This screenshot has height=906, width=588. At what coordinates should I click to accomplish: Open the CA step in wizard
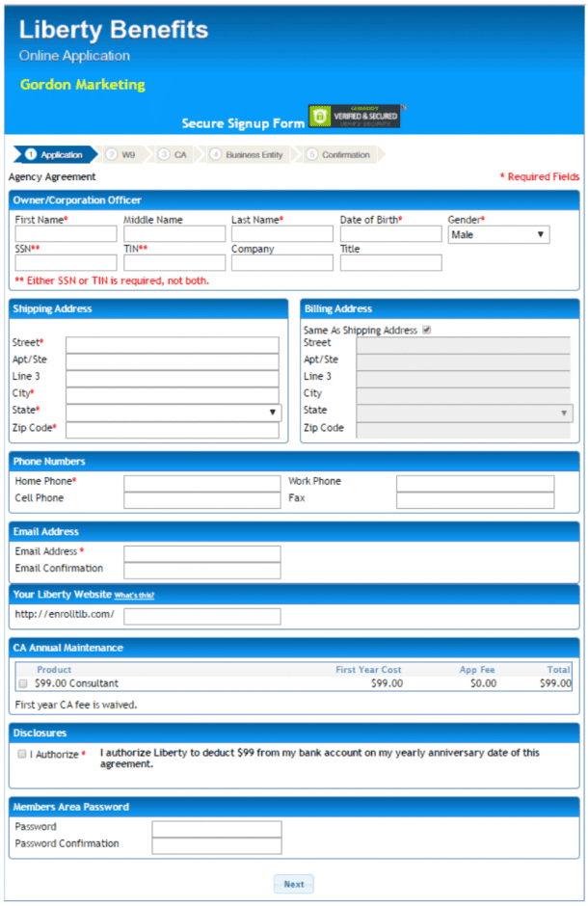click(176, 154)
